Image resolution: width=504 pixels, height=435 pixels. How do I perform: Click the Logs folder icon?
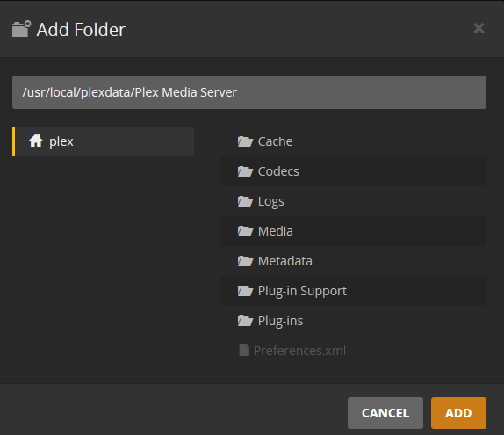pos(245,201)
